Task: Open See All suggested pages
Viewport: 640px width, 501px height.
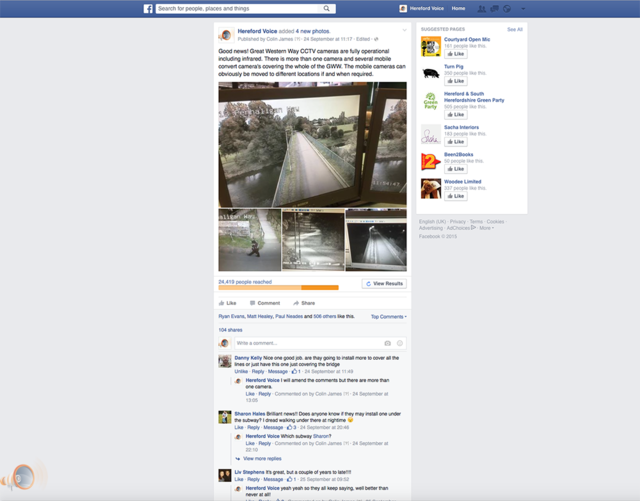Action: point(514,29)
